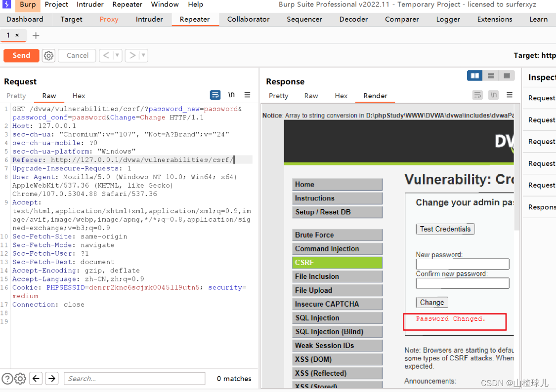This screenshot has width=556, height=392.
Task: Switch to the Logger tab
Action: 448,19
